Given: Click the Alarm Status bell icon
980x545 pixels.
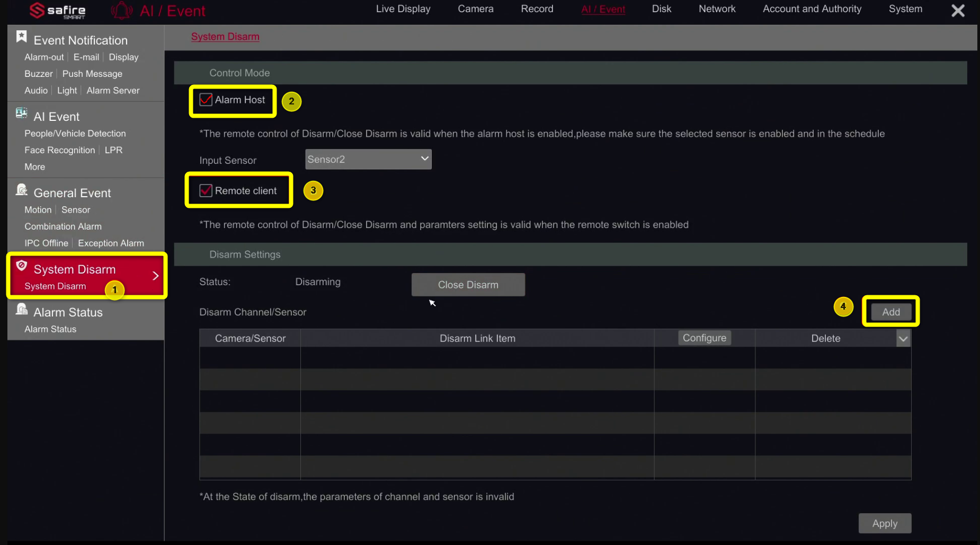Looking at the screenshot, I should tap(21, 309).
